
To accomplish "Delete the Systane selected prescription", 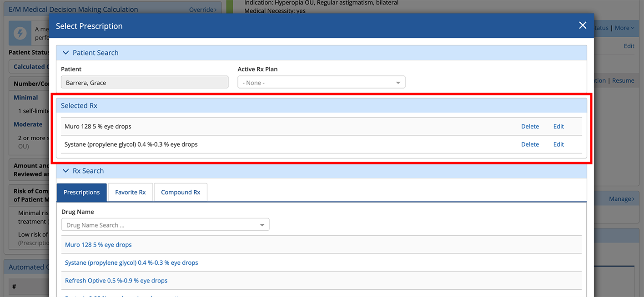I will click(x=530, y=144).
